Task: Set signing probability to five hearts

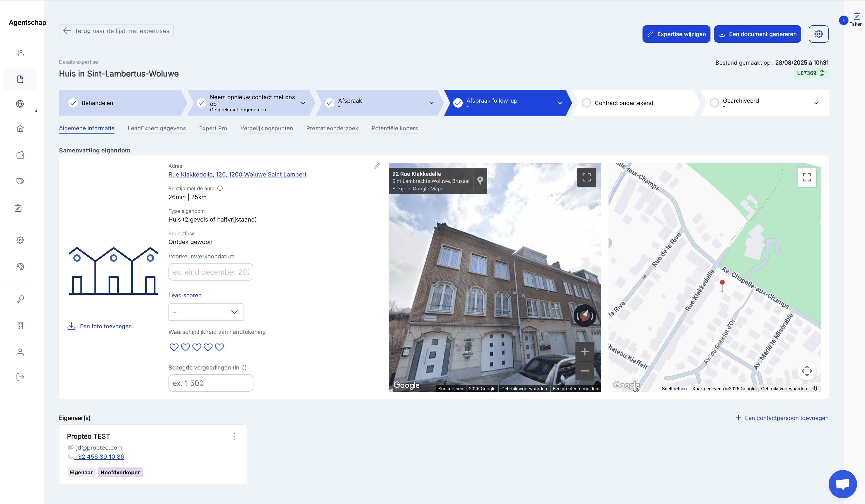Action: click(x=219, y=347)
